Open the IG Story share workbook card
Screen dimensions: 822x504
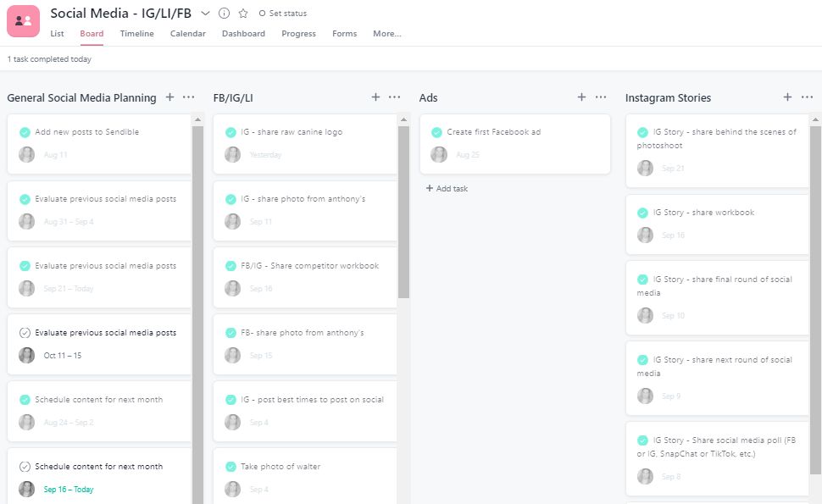pyautogui.click(x=717, y=224)
